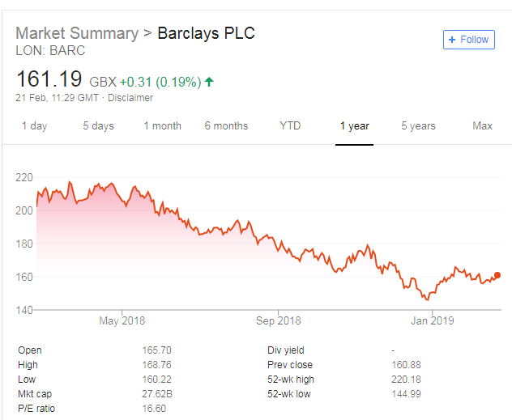This screenshot has width=512, height=420.
Task: Show the 6 months chart view
Action: coord(226,126)
